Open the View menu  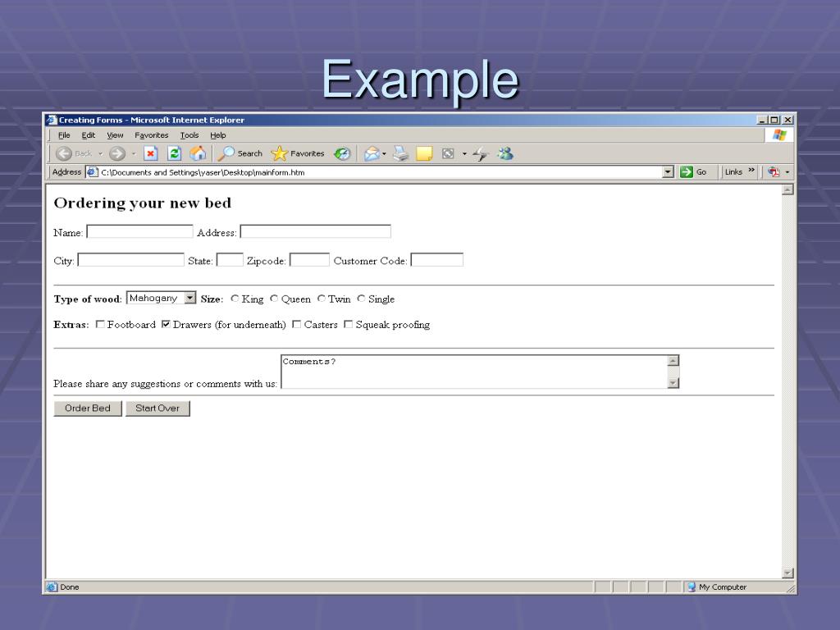tap(115, 135)
